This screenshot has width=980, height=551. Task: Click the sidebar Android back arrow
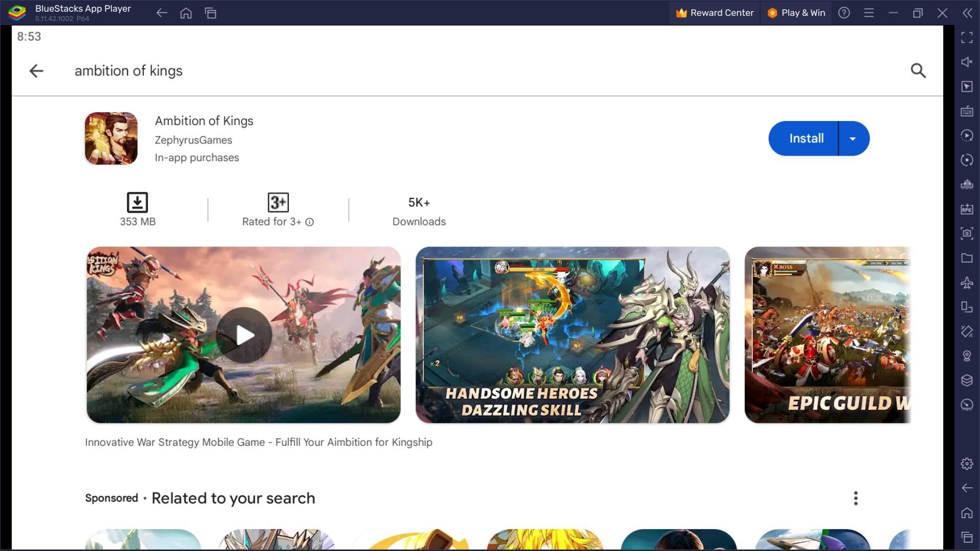[x=967, y=488]
